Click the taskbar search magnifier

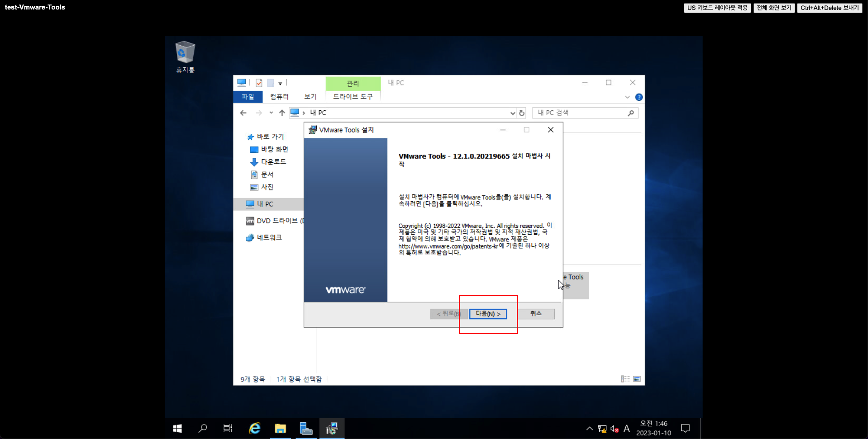coord(203,428)
